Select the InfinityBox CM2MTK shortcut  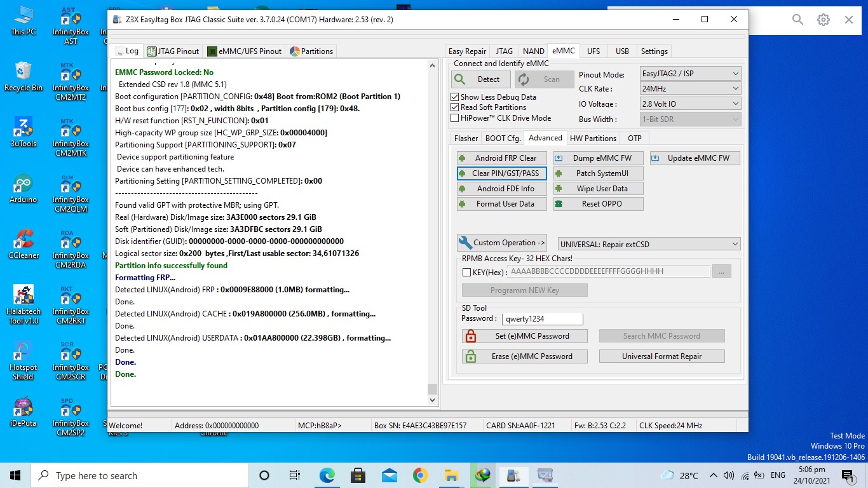(71, 137)
